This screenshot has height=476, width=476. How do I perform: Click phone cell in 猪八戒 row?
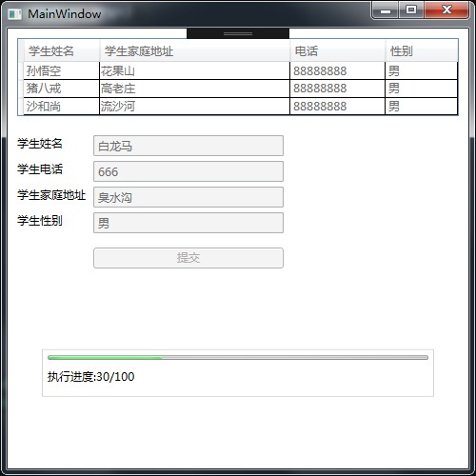[337, 89]
